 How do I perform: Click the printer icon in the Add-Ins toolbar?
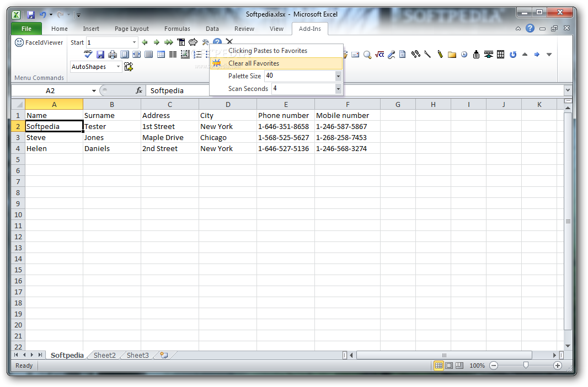[112, 55]
